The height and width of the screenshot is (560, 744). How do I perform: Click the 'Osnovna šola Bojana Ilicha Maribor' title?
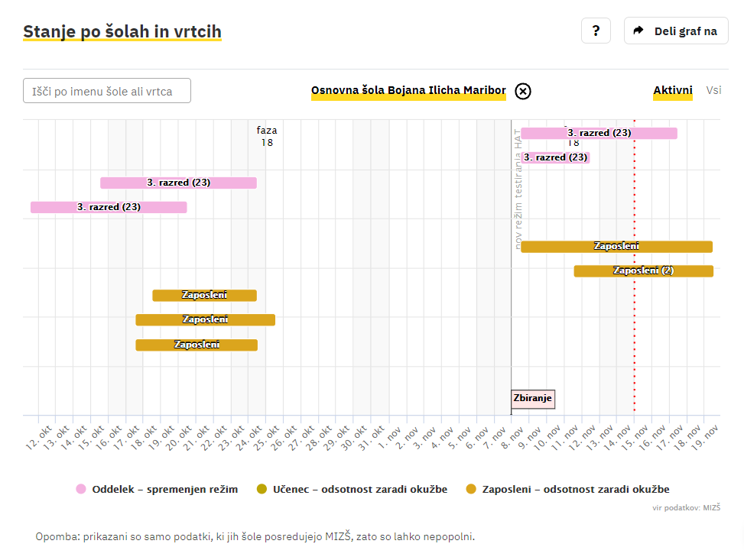408,91
